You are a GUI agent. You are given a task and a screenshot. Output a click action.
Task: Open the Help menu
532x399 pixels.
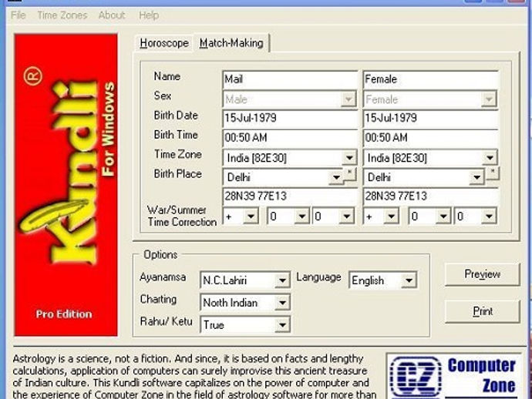[149, 15]
